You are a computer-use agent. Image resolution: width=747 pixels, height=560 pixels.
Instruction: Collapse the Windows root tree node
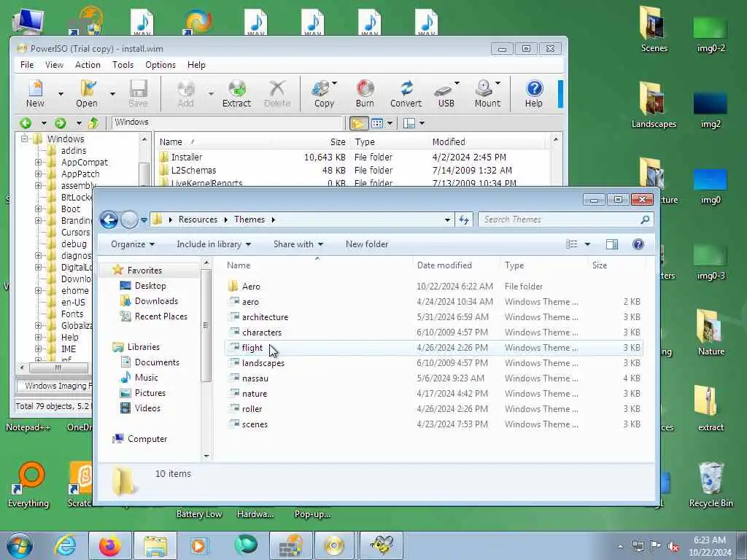pos(24,139)
